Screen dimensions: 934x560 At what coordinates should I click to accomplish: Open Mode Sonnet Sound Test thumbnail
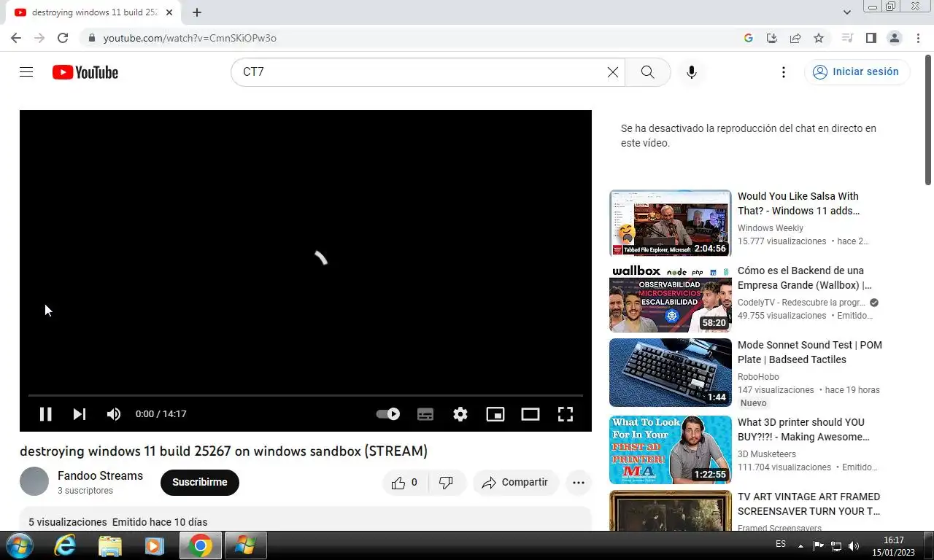click(x=671, y=373)
